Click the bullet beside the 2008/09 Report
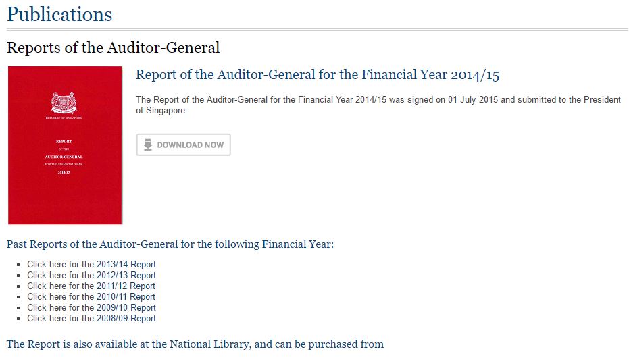The width and height of the screenshot is (629, 364). click(x=18, y=319)
